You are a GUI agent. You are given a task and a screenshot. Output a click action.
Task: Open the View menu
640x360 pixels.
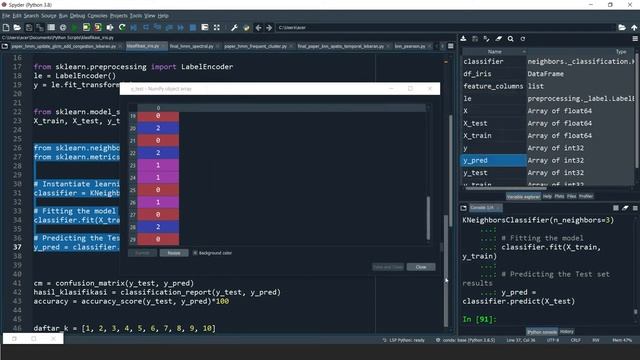click(150, 16)
